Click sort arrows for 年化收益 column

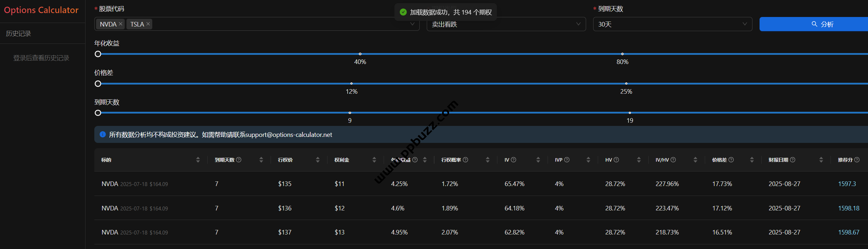pos(425,160)
